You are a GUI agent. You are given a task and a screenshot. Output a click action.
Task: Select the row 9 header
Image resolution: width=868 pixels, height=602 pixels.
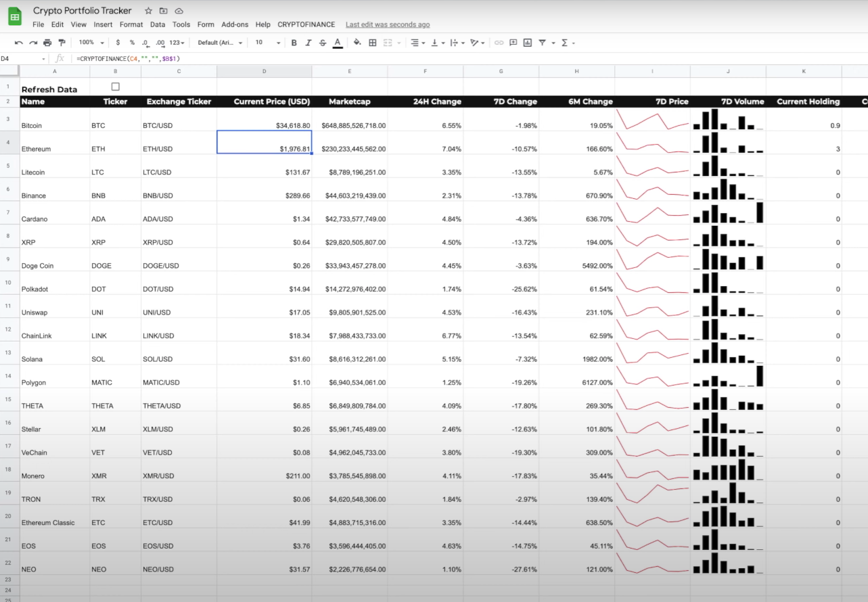(x=8, y=259)
